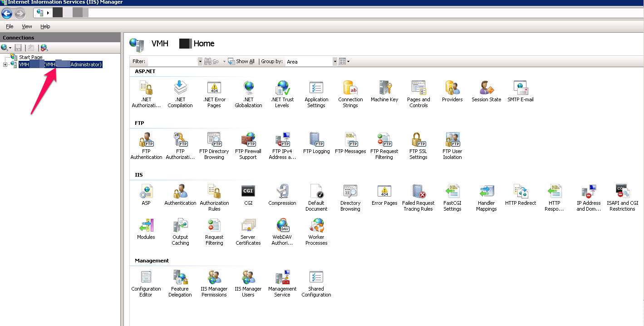Image resolution: width=644 pixels, height=326 pixels.
Task: Open the Group by Area dropdown
Action: tap(334, 61)
